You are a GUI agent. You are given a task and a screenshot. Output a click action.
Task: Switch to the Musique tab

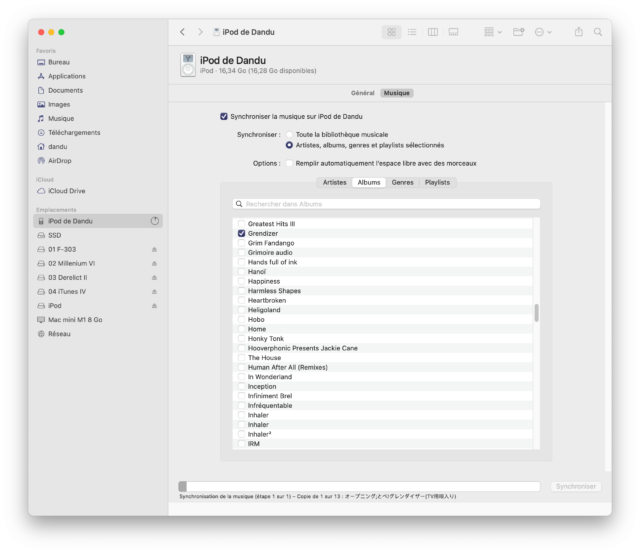click(x=397, y=93)
